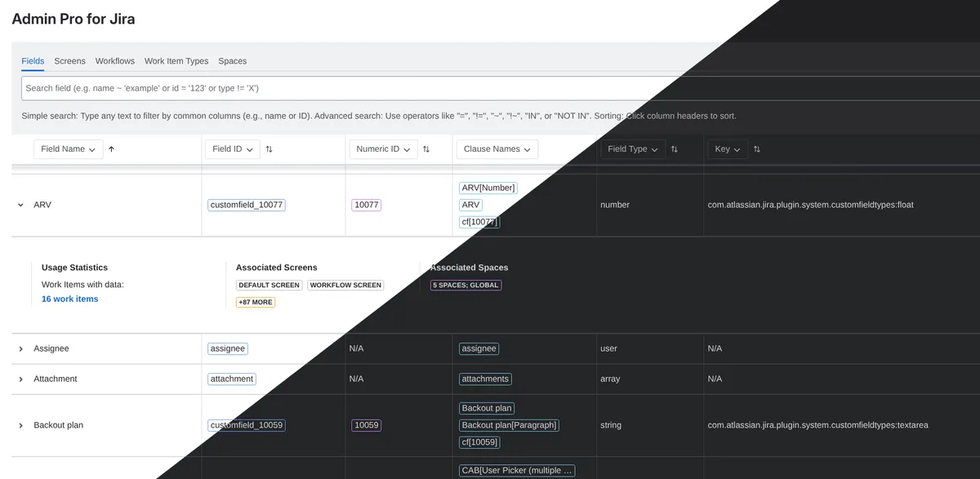Collapse the ARV row details
This screenshot has height=479, width=980.
20,205
